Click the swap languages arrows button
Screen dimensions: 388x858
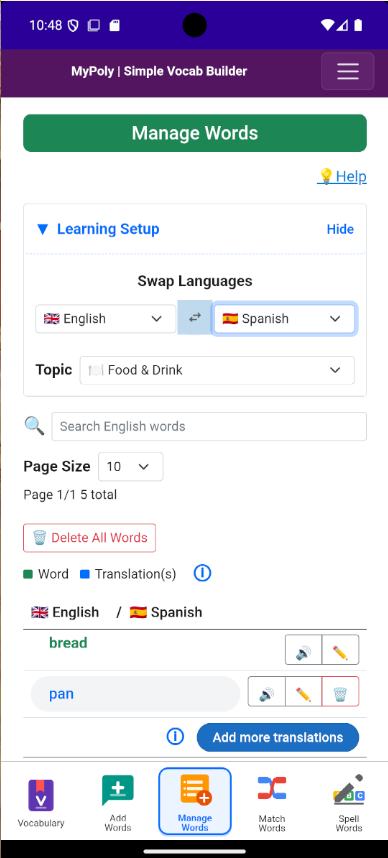[195, 317]
